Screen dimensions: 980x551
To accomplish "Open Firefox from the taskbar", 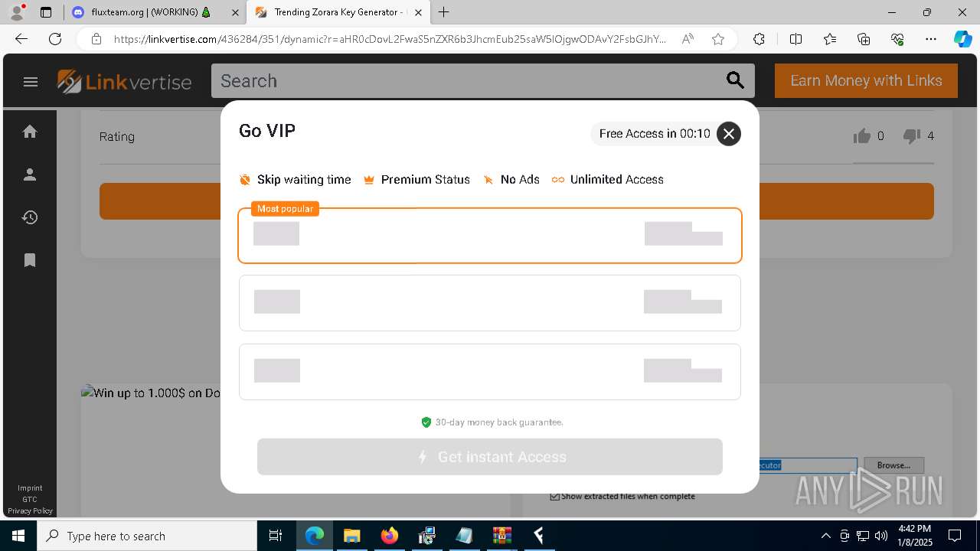I will click(x=390, y=536).
